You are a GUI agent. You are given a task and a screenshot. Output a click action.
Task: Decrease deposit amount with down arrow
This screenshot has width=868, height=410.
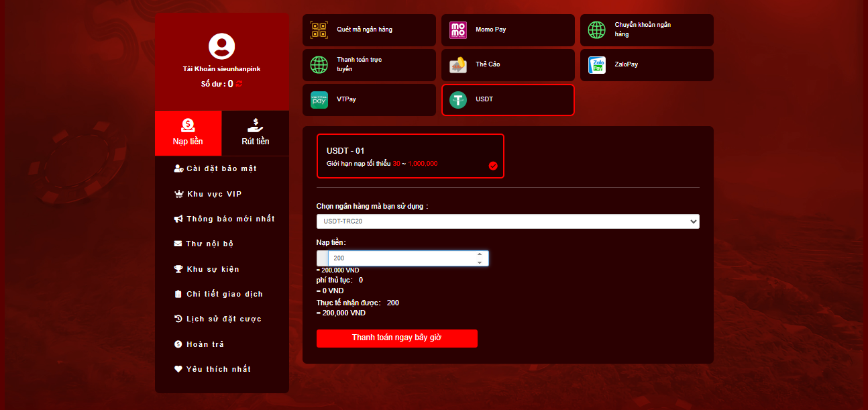[x=479, y=262]
